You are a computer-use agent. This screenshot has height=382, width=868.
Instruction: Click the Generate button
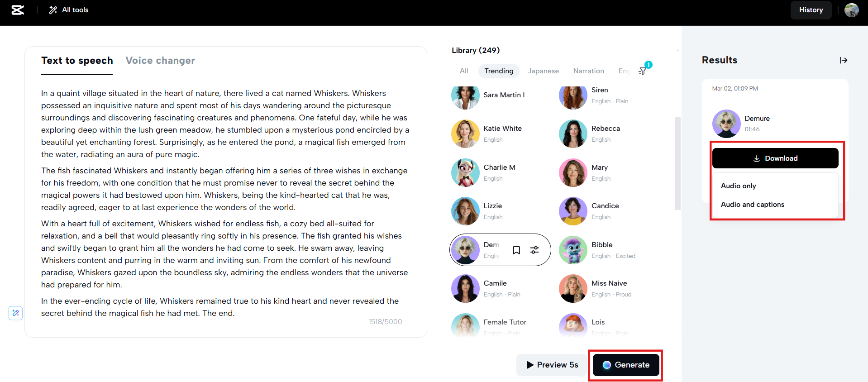626,365
